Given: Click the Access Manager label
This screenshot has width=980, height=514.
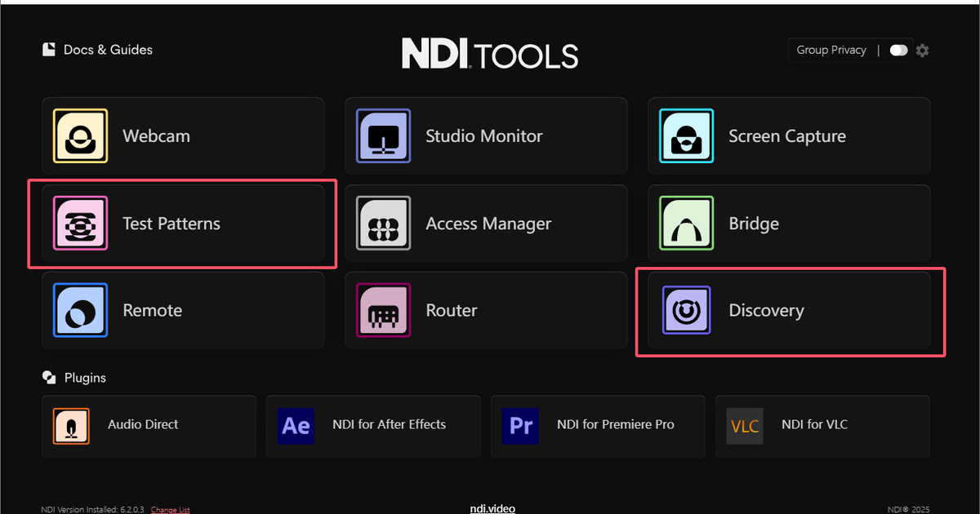Looking at the screenshot, I should pyautogui.click(x=488, y=224).
